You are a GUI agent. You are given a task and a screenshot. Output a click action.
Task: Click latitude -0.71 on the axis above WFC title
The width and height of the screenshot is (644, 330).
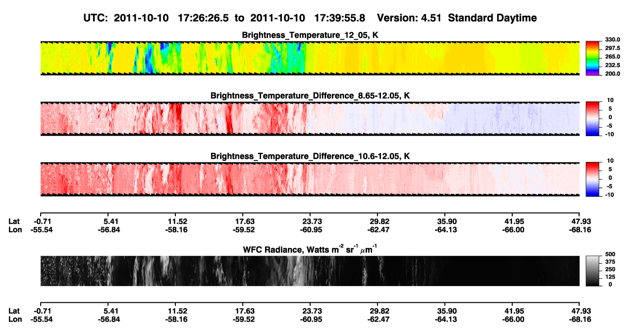point(44,222)
